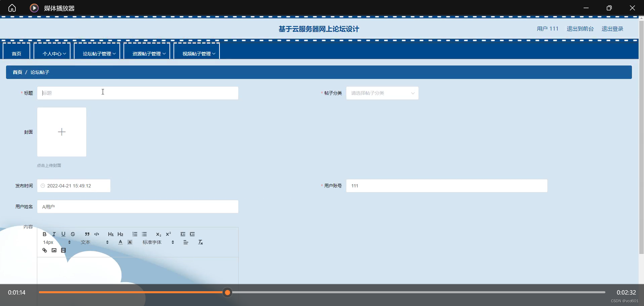The width and height of the screenshot is (644, 306).
Task: Toggle italic formatting in the editor
Action: click(54, 234)
